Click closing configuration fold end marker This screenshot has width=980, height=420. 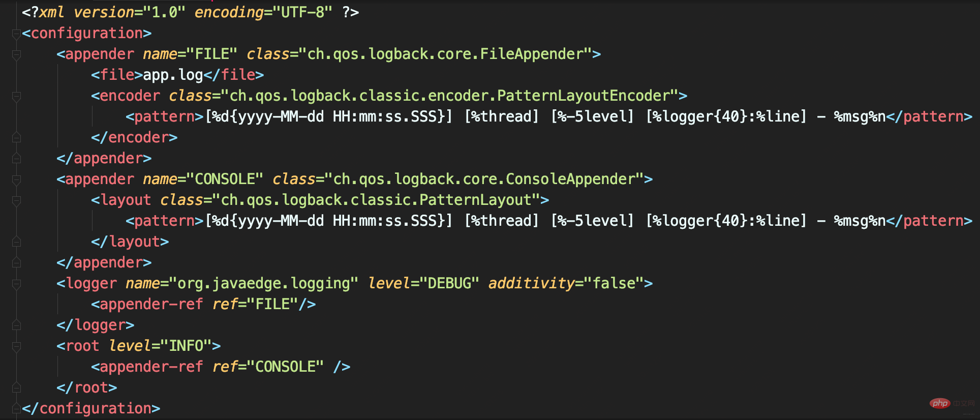(16, 408)
